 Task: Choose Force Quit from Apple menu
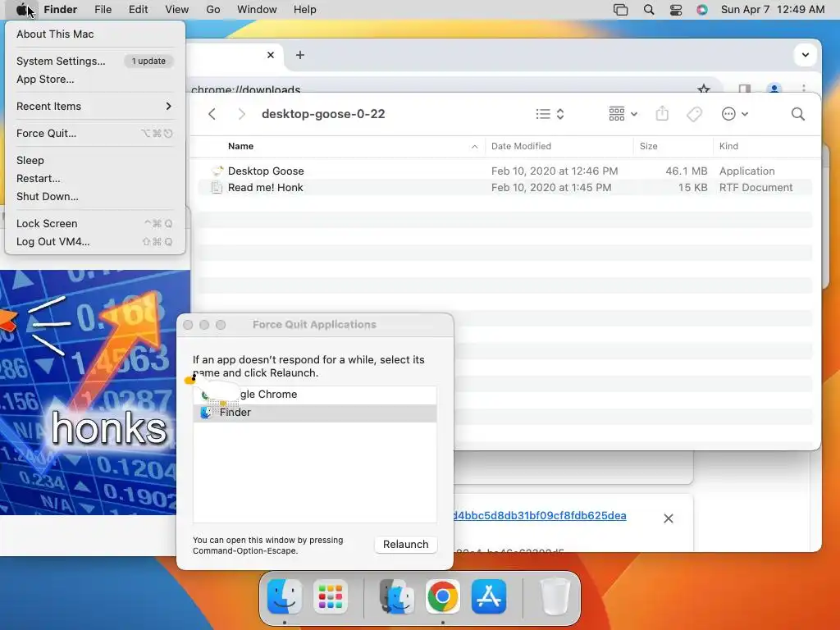pos(95,134)
